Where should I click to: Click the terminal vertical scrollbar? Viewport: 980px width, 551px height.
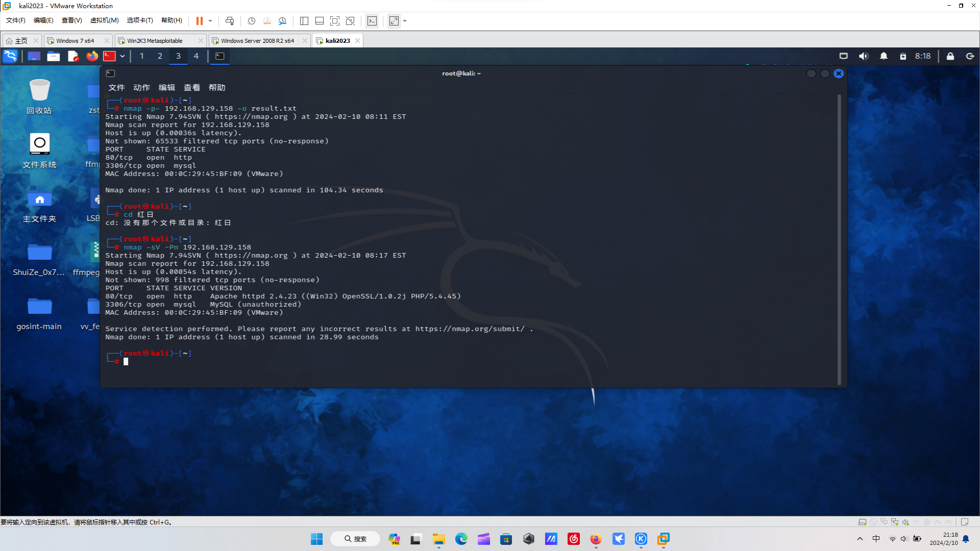click(x=839, y=240)
